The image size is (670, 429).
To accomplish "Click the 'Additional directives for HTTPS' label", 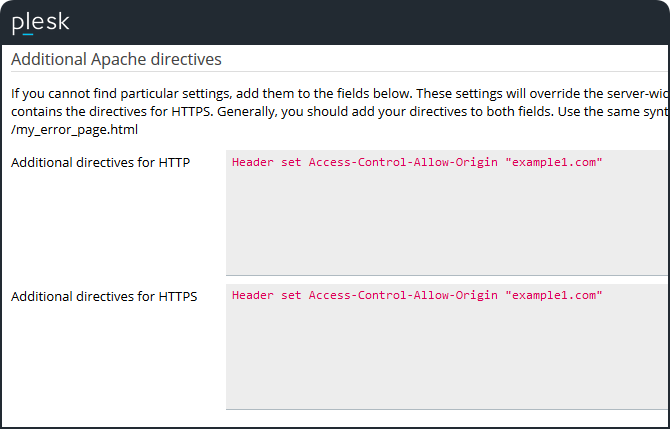I will pos(104,296).
